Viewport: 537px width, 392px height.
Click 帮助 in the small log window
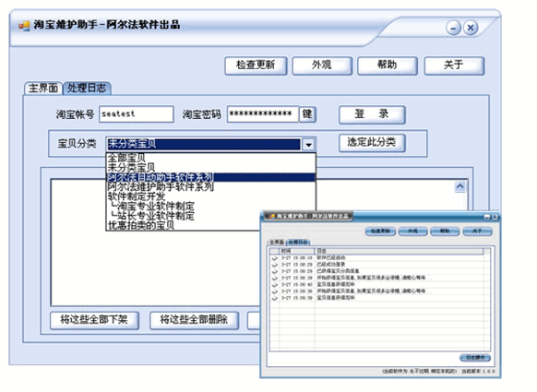[445, 232]
